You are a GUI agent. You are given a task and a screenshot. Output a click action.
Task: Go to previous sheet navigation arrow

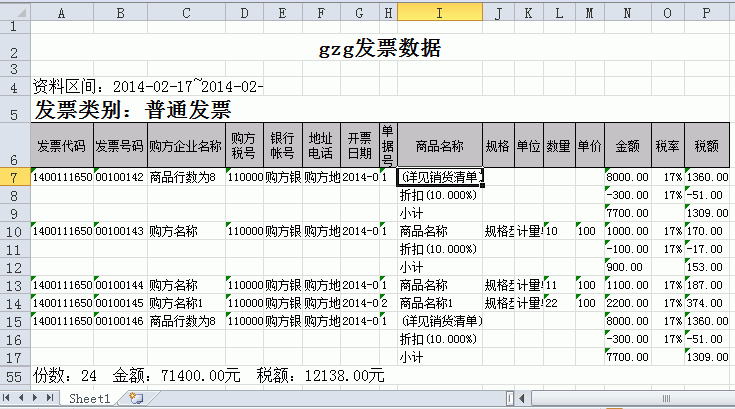[21, 398]
